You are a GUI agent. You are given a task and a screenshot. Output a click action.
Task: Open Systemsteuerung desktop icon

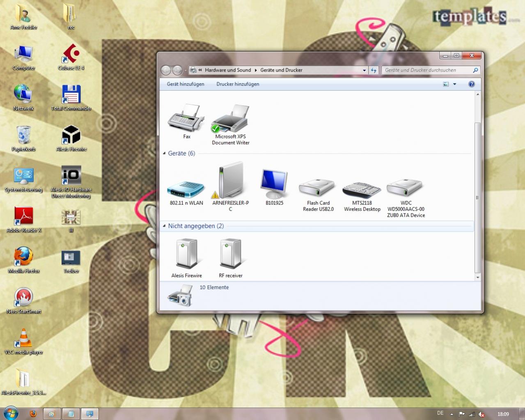point(23,179)
